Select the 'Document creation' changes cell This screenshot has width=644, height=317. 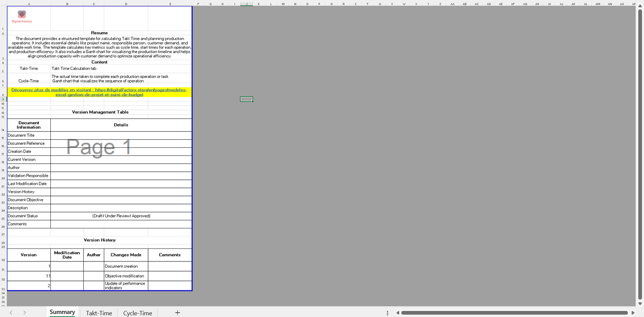point(126,266)
